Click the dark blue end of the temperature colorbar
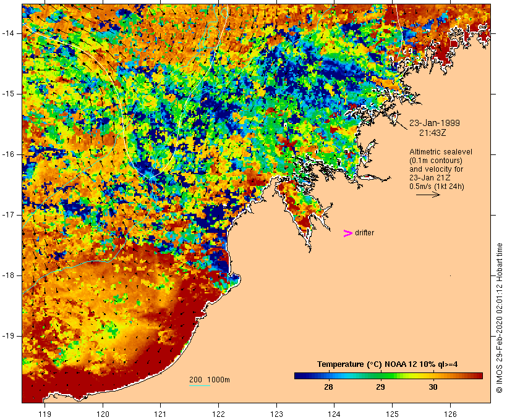Image resolution: width=507 pixels, height=420 pixels. pyautogui.click(x=299, y=376)
